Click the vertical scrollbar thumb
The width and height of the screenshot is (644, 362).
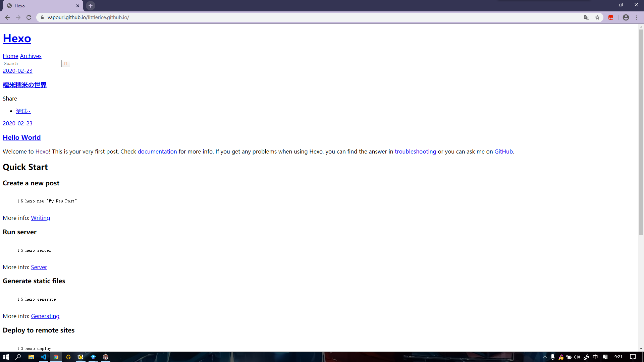(641, 132)
